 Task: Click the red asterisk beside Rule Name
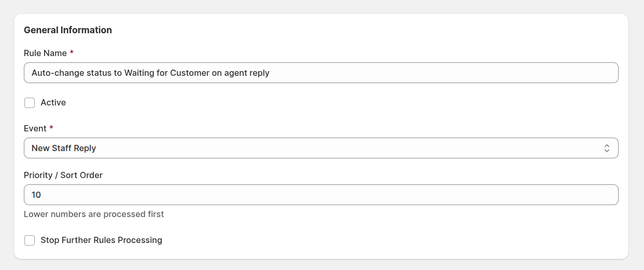72,52
